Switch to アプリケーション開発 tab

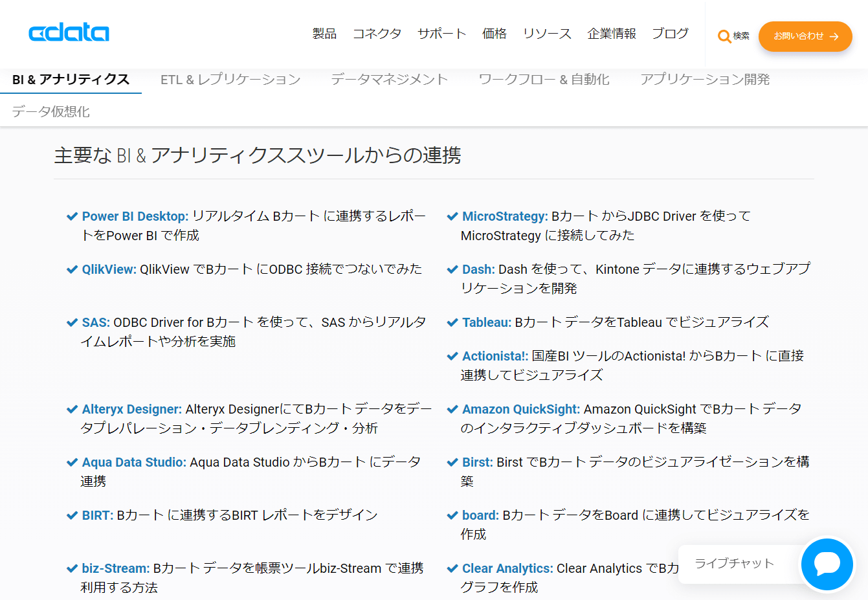click(x=705, y=80)
